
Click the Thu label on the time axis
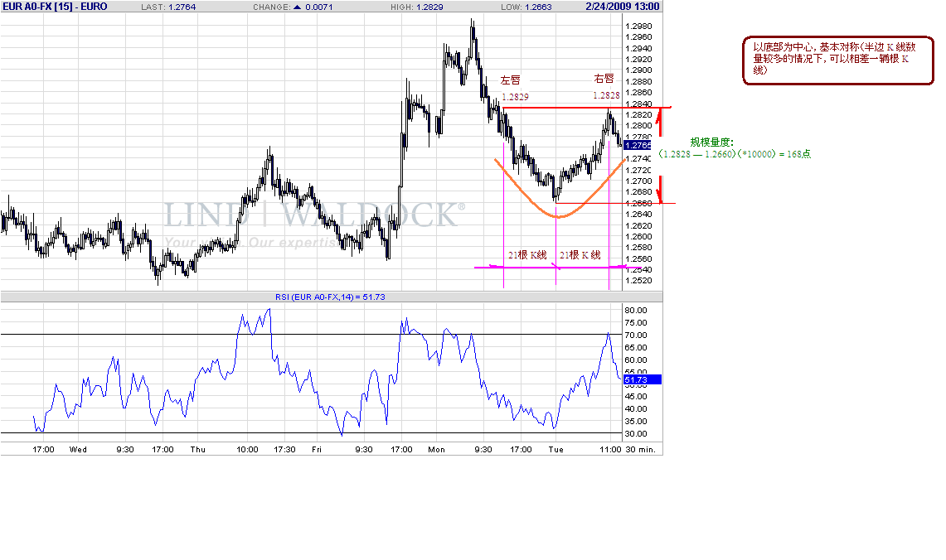pyautogui.click(x=198, y=450)
